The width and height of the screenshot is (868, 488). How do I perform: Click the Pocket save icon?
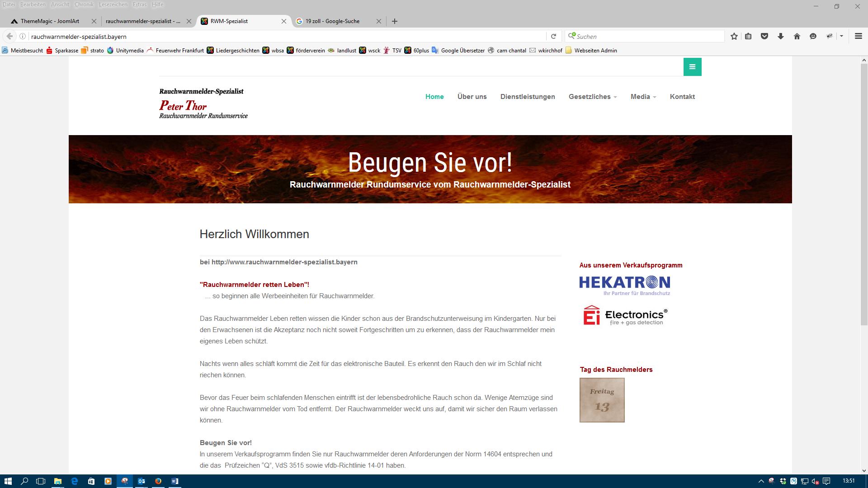pyautogui.click(x=764, y=36)
